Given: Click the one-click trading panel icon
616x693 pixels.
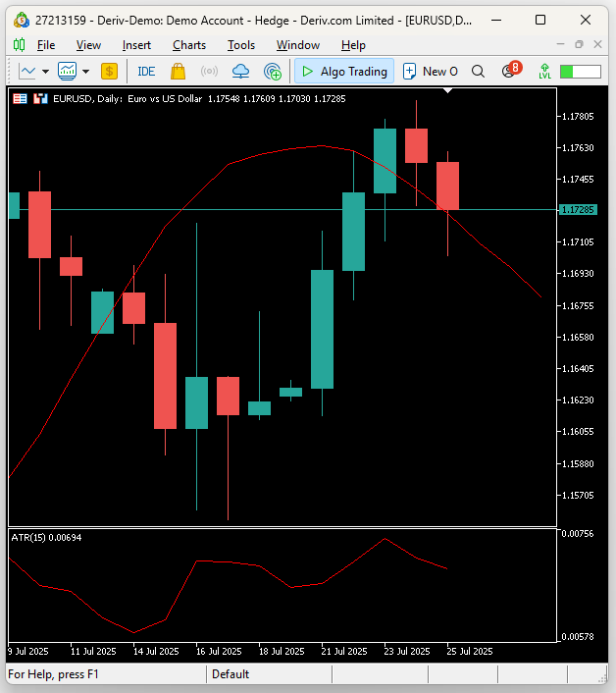Looking at the screenshot, I should (x=40, y=98).
